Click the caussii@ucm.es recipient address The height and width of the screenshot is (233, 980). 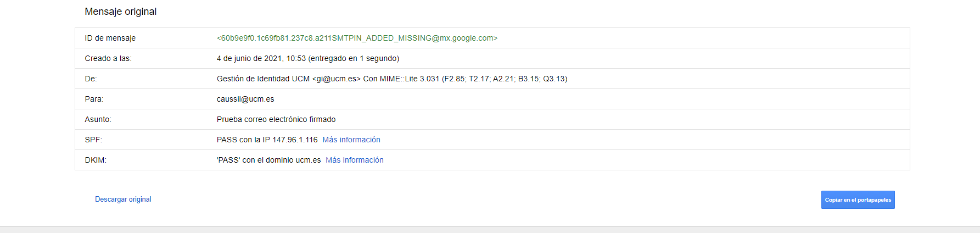(x=245, y=99)
